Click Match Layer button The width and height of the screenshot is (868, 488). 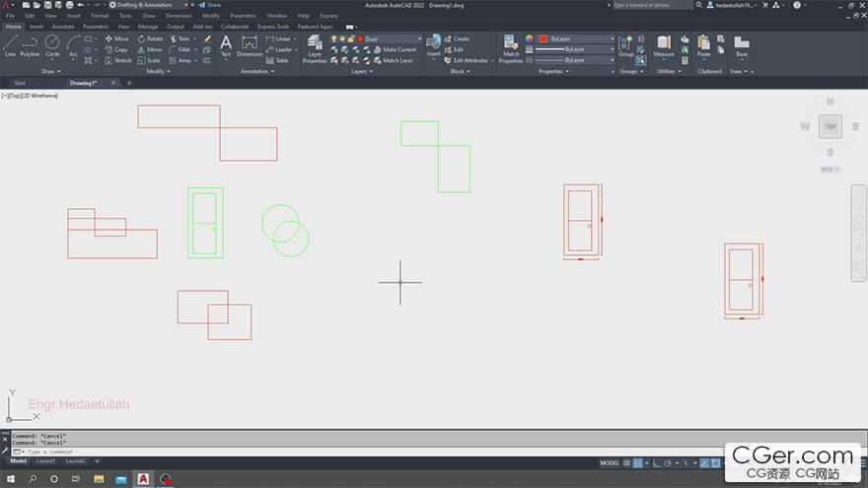394,60
